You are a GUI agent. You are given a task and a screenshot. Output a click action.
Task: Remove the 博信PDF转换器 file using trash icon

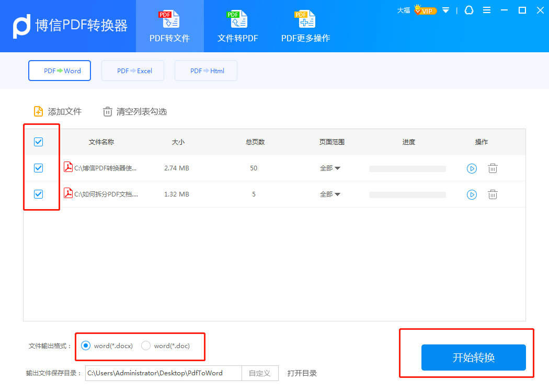pyautogui.click(x=493, y=168)
